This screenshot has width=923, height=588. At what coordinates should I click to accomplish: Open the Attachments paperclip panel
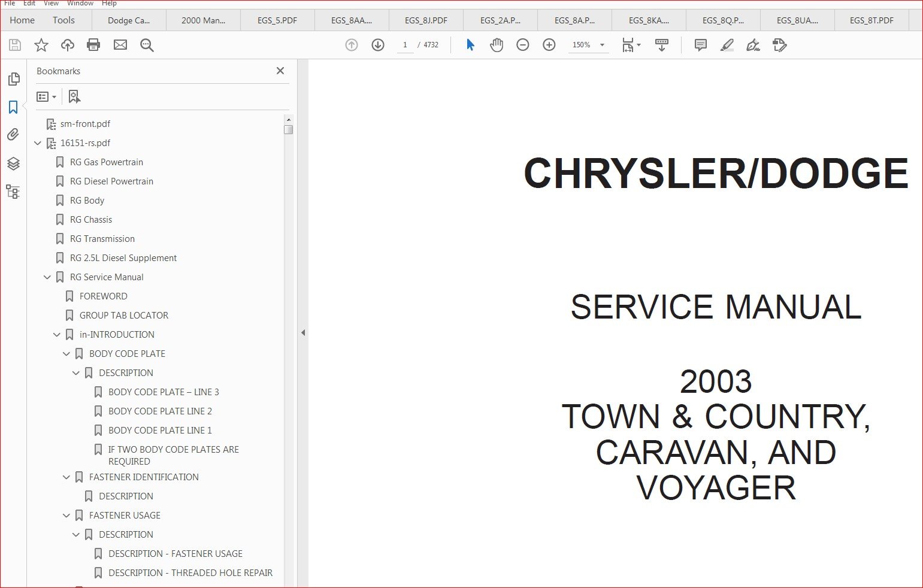coord(13,135)
